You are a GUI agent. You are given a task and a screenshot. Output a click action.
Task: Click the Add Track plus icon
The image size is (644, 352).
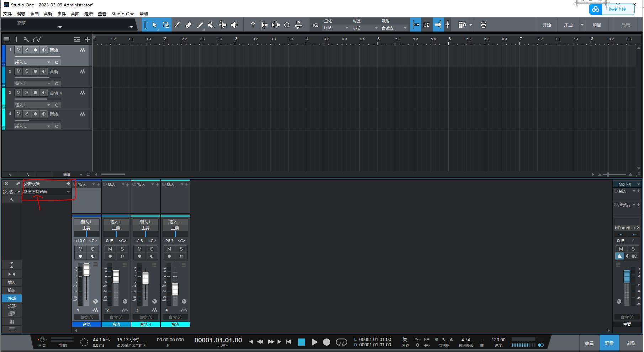[x=87, y=39]
